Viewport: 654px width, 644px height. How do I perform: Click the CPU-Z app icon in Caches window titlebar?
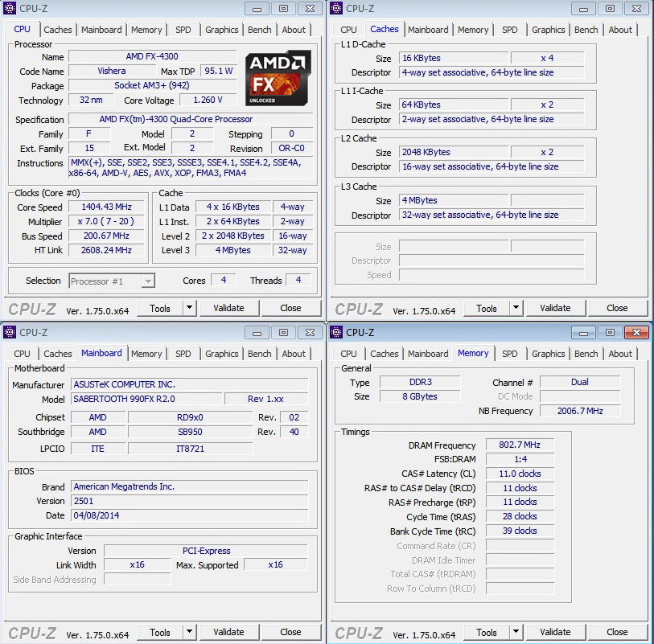click(x=335, y=8)
